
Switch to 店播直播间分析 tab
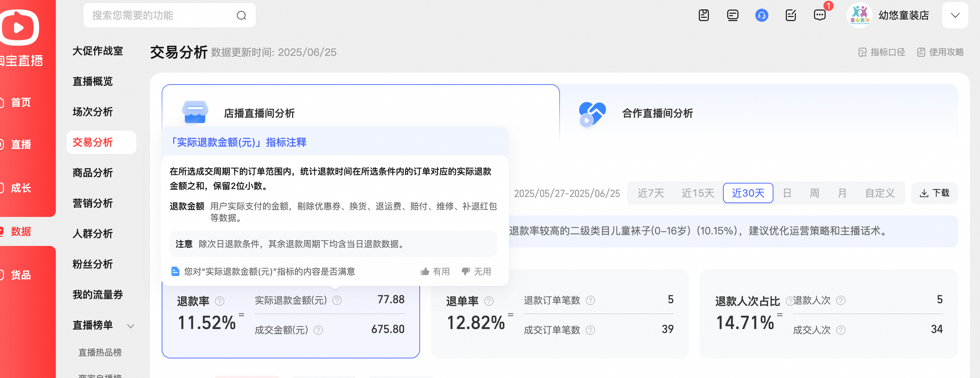pos(259,113)
